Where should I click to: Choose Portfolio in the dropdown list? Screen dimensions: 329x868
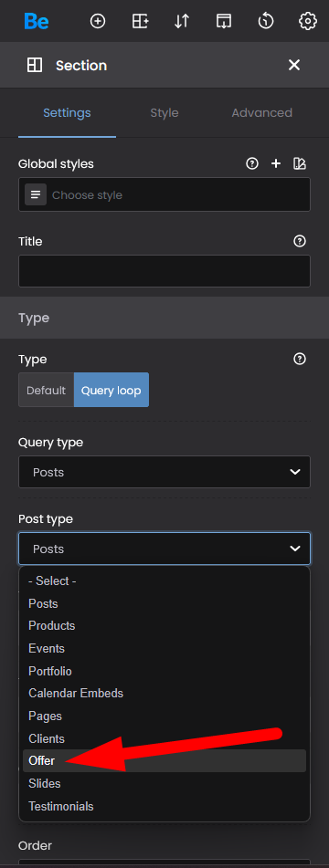coord(164,671)
